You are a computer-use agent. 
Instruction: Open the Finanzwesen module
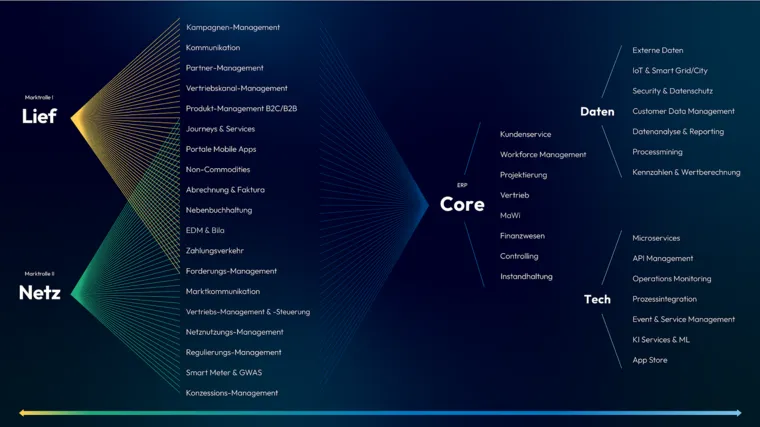[522, 236]
